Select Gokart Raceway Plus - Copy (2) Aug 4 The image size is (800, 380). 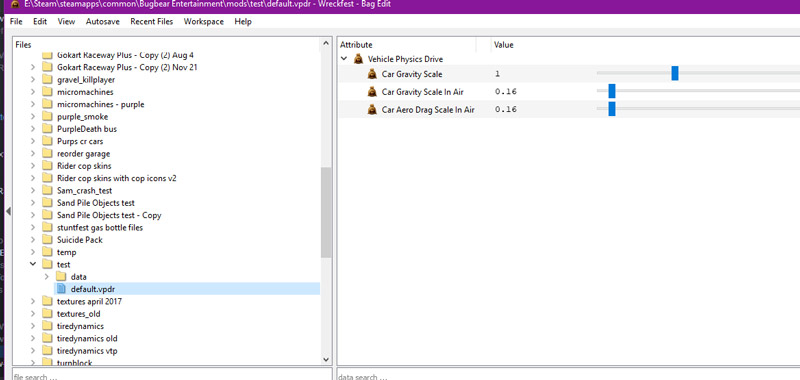[126, 55]
